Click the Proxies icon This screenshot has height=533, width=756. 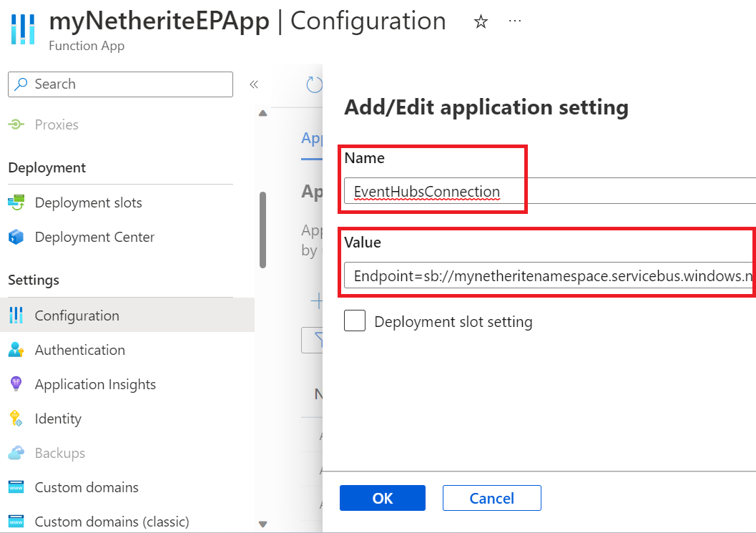[x=16, y=124]
